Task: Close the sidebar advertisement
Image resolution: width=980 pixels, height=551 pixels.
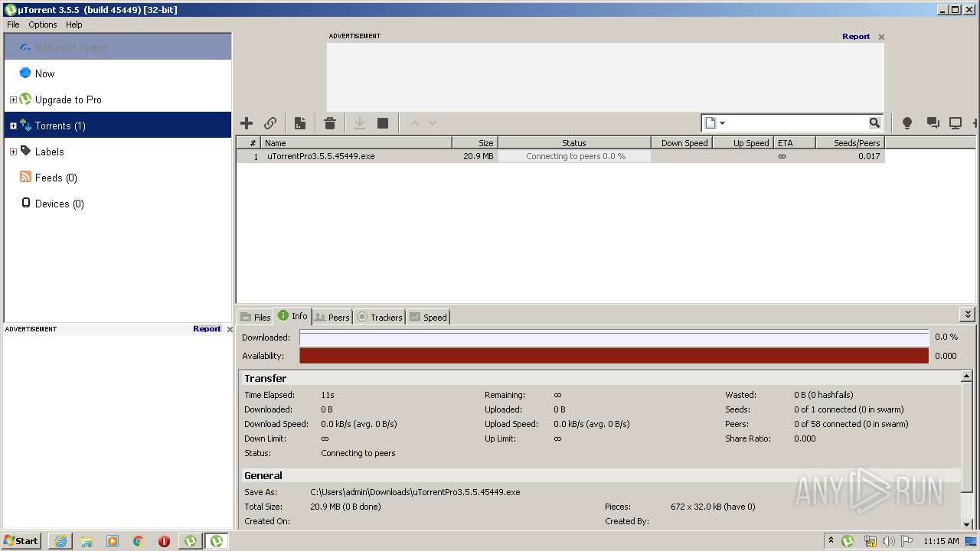Action: pos(230,329)
